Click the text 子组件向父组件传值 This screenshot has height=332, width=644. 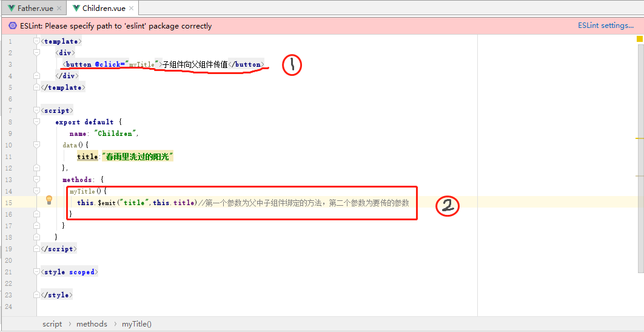(x=195, y=64)
